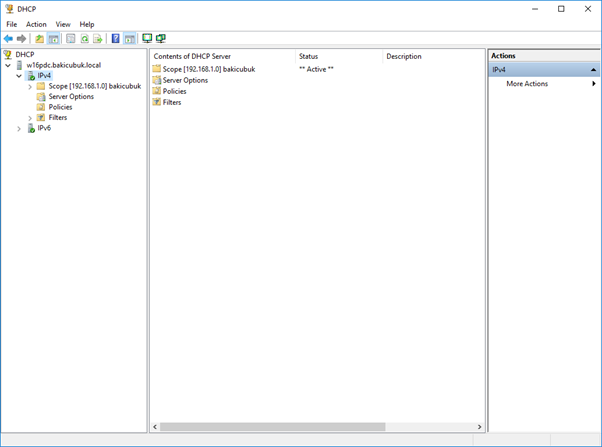This screenshot has width=602, height=447.
Task: Select More Actions in Actions pane
Action: (x=527, y=84)
